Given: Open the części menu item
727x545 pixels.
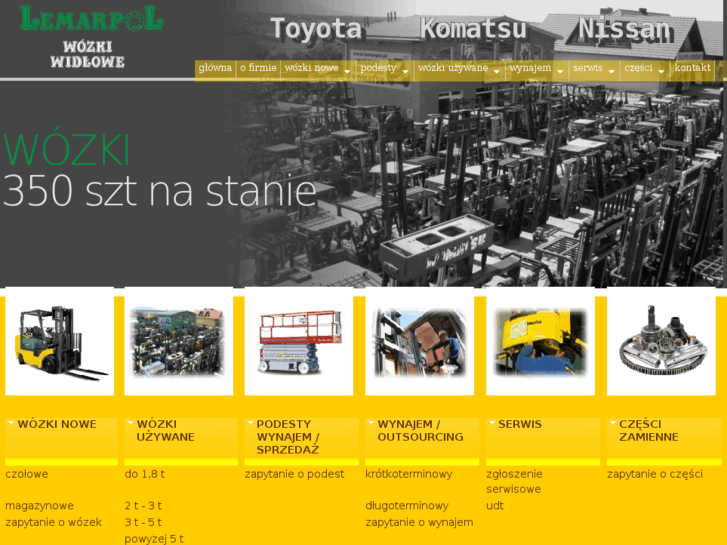Looking at the screenshot, I should [638, 68].
